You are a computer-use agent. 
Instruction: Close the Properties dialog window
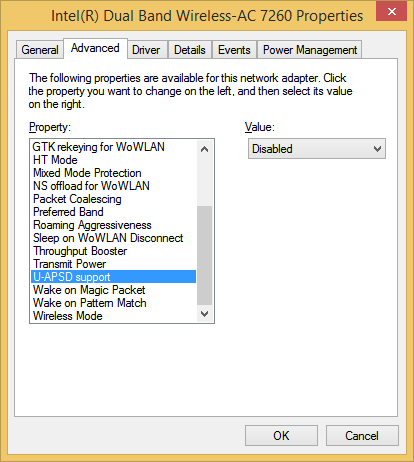coord(391,11)
